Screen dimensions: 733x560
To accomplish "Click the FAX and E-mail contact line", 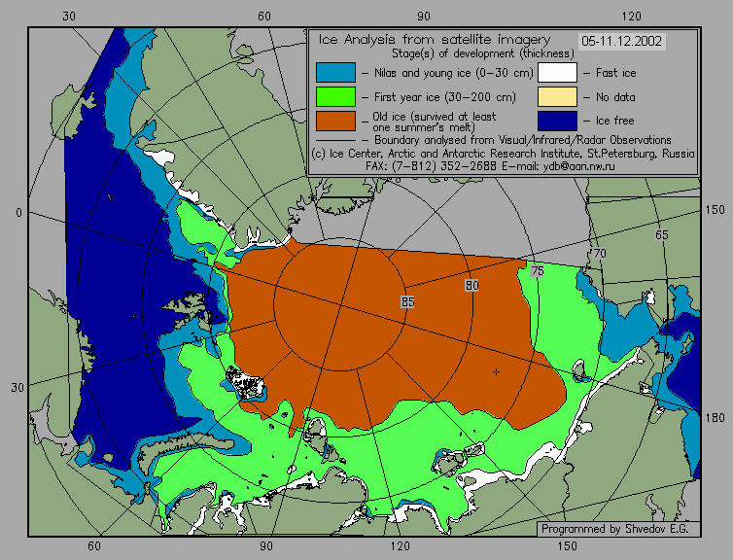I will 490,166.
